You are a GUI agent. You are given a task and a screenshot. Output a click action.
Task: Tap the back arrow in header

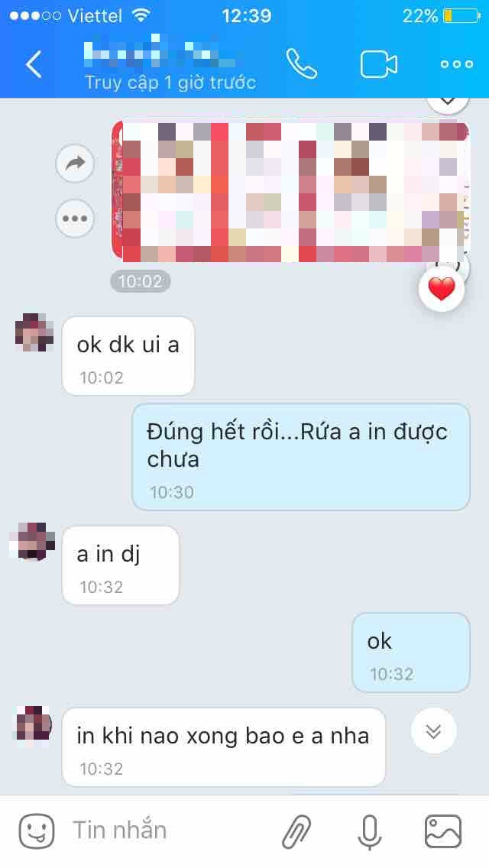(34, 64)
